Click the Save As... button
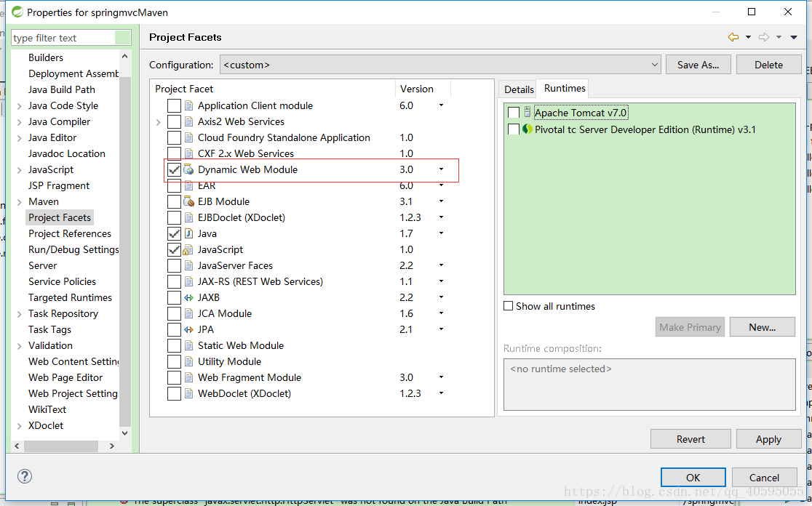This screenshot has height=506, width=812. 698,65
